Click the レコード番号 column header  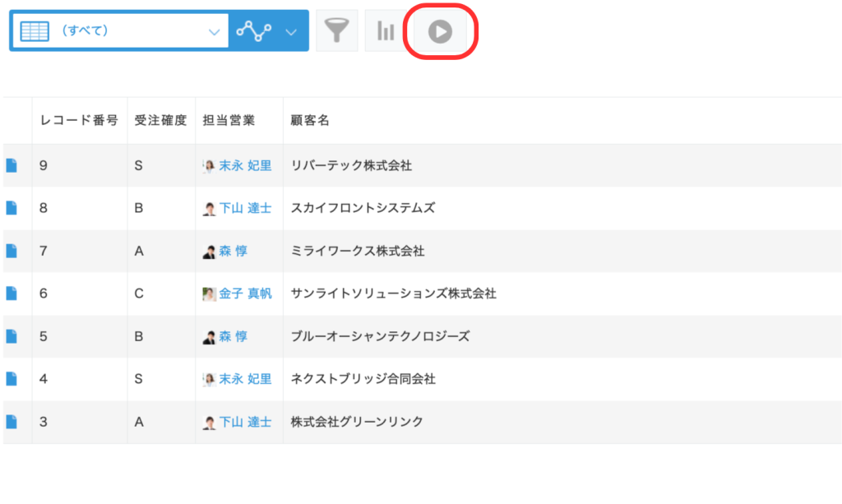(79, 120)
